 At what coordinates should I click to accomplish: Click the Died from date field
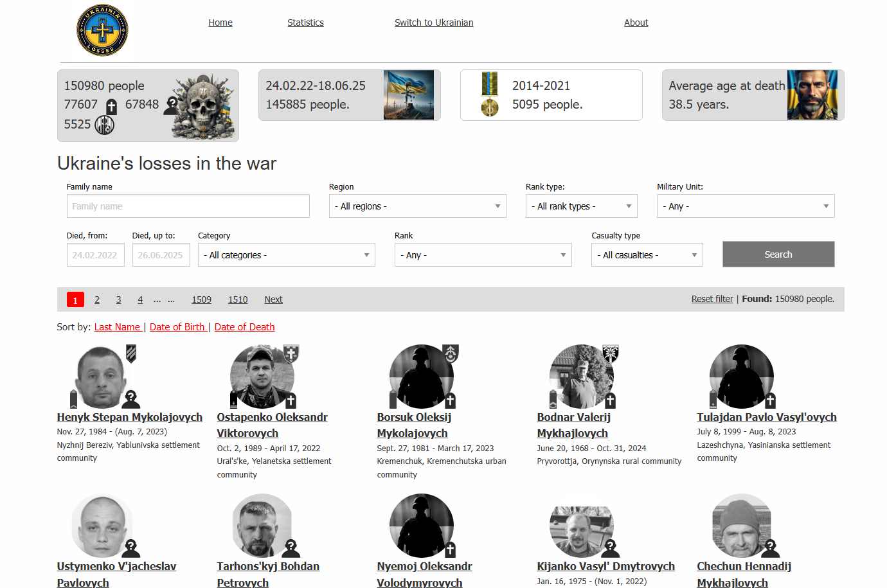click(96, 255)
